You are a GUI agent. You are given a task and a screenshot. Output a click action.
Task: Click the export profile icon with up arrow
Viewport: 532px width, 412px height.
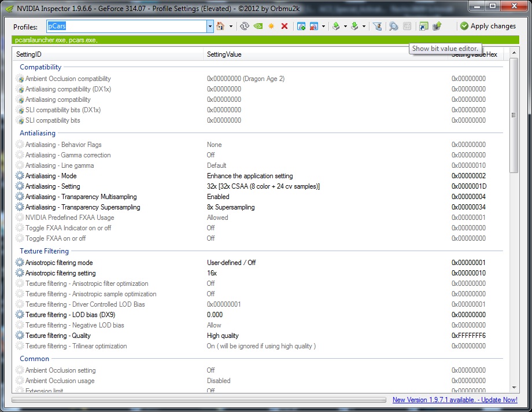[336, 26]
